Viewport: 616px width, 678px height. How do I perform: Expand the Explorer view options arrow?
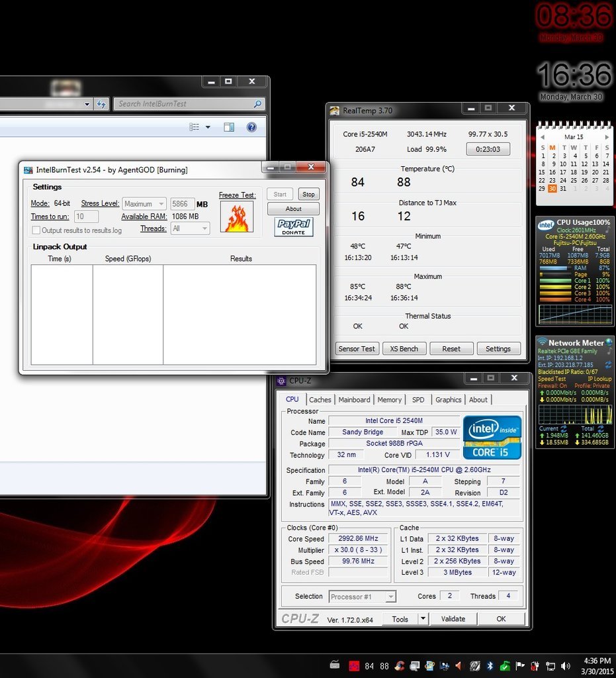pos(208,127)
